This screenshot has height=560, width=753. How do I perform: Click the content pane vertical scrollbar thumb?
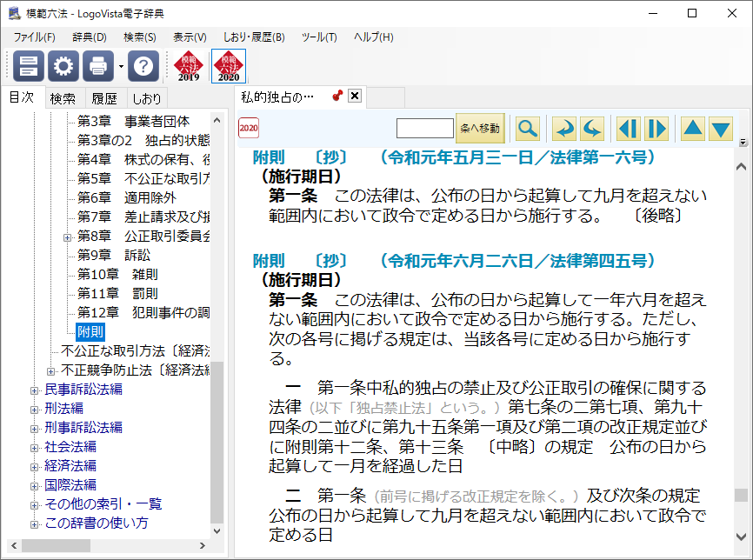[741, 495]
